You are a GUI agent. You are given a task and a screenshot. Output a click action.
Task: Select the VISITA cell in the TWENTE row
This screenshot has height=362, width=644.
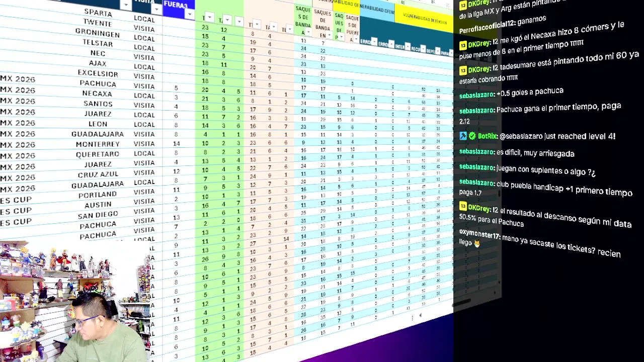tap(144, 29)
